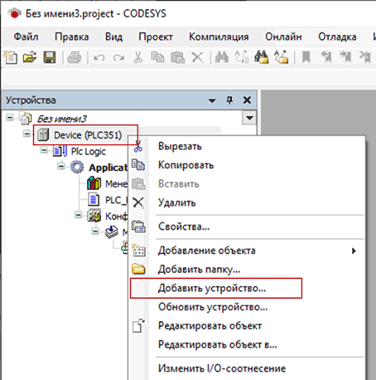The height and width of the screenshot is (380, 376).
Task: Select Редактировать объект menu entry
Action: [x=210, y=326]
